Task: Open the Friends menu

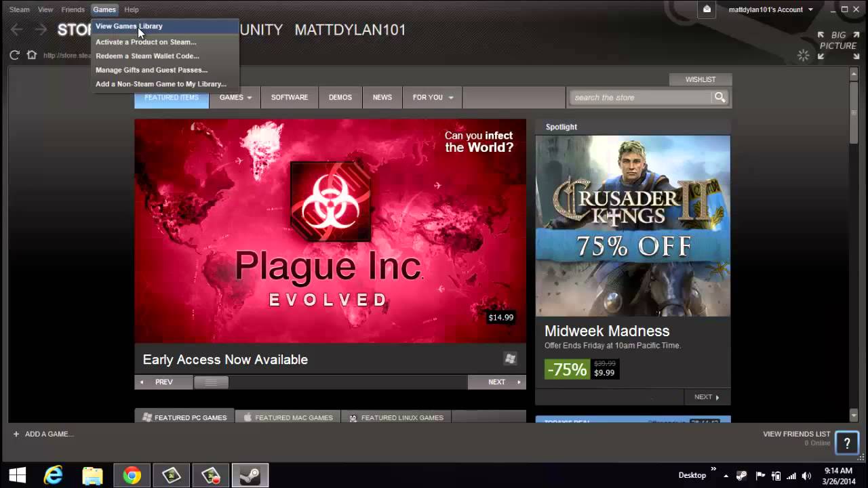Action: pyautogui.click(x=73, y=9)
